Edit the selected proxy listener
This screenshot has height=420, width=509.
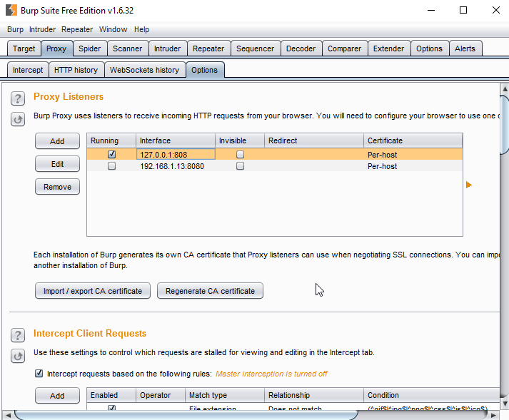(57, 164)
